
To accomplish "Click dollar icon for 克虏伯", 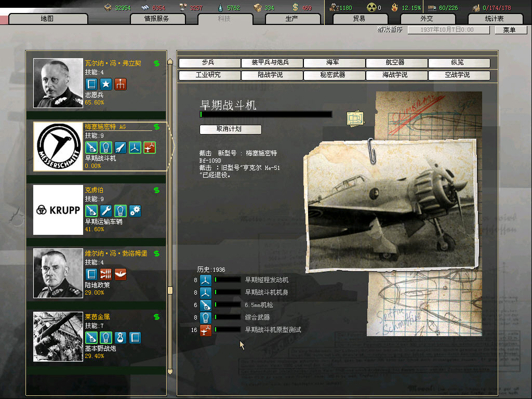I will (156, 190).
